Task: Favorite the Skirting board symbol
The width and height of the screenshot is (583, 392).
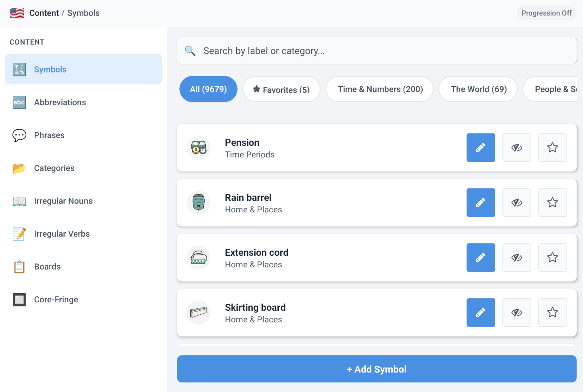Action: [552, 312]
